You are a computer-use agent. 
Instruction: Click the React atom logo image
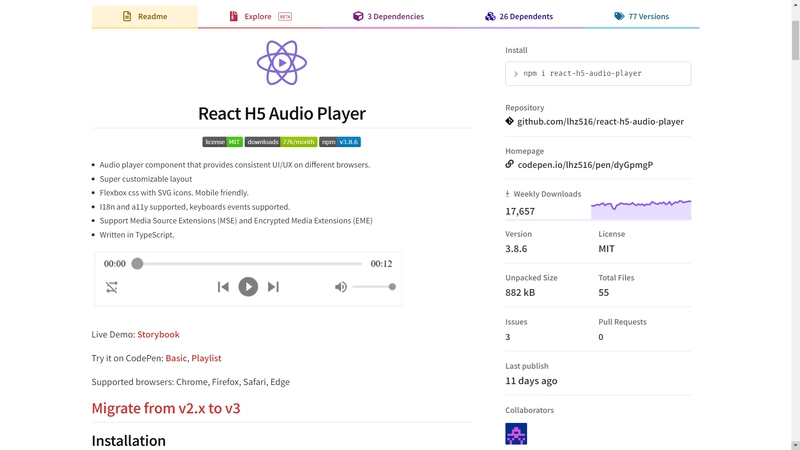pyautogui.click(x=282, y=63)
